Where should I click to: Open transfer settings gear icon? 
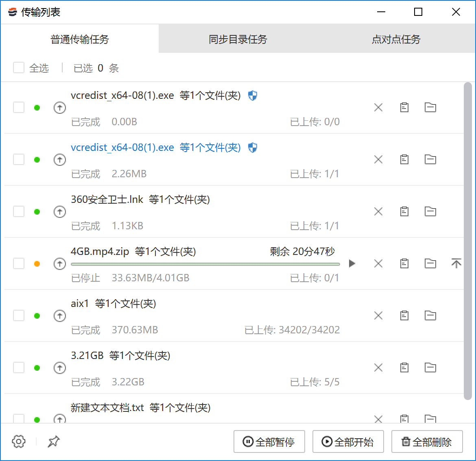point(19,441)
